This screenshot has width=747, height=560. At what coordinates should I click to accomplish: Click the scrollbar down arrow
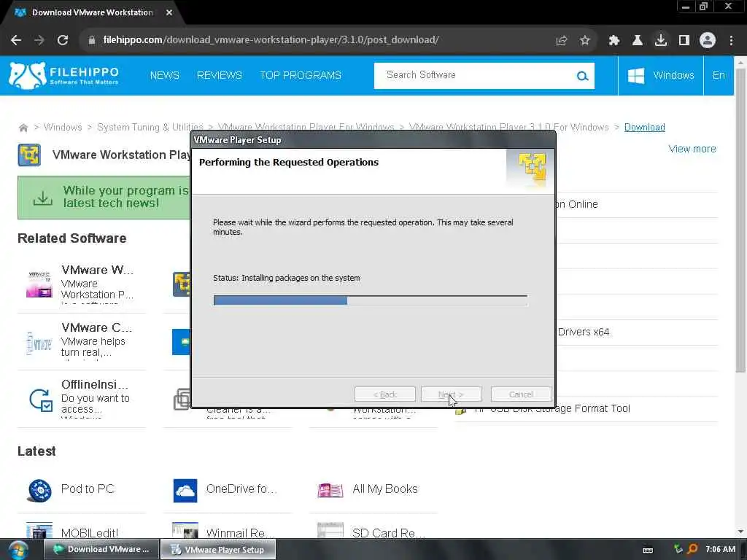[740, 532]
